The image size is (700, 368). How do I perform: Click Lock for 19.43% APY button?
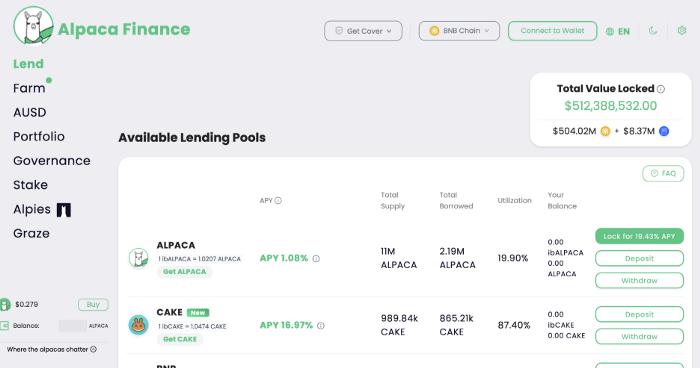point(639,236)
